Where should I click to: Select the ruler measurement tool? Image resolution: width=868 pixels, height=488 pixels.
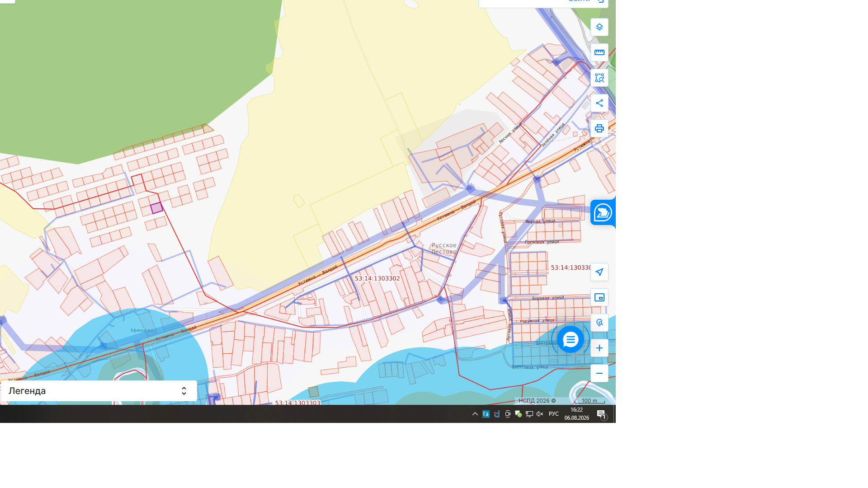(x=599, y=52)
